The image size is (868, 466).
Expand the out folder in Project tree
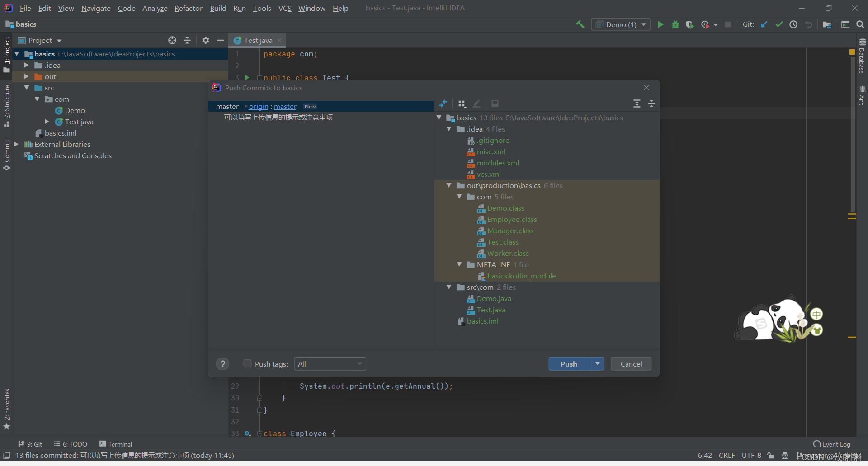(26, 76)
